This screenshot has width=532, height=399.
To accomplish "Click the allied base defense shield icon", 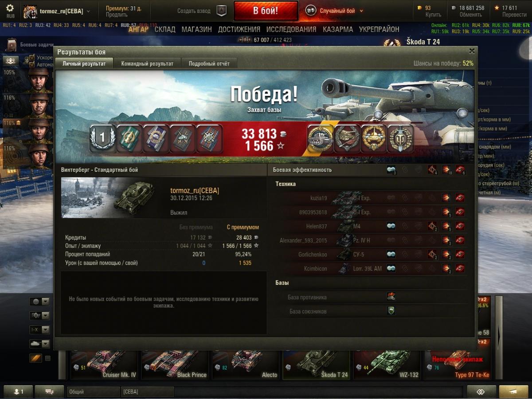I will tap(391, 311).
